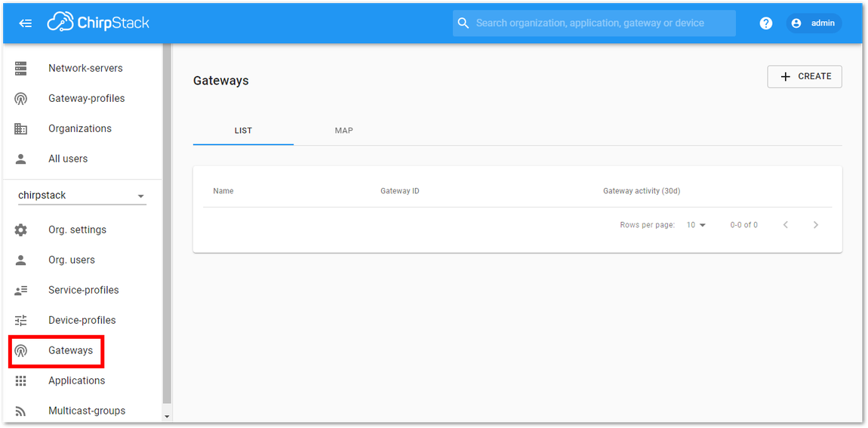Click the Org. settings gear icon
The height and width of the screenshot is (428, 868).
point(20,229)
